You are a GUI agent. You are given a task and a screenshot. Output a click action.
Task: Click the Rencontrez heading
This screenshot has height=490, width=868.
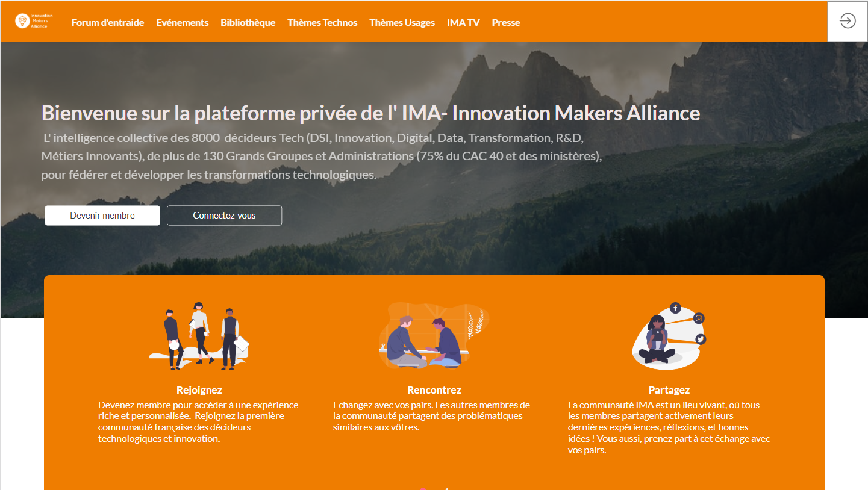pos(434,390)
